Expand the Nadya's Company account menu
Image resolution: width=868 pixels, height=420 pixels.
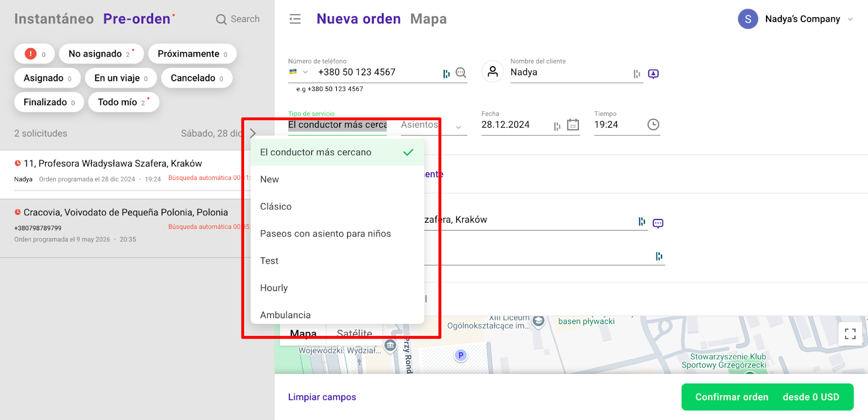click(850, 20)
